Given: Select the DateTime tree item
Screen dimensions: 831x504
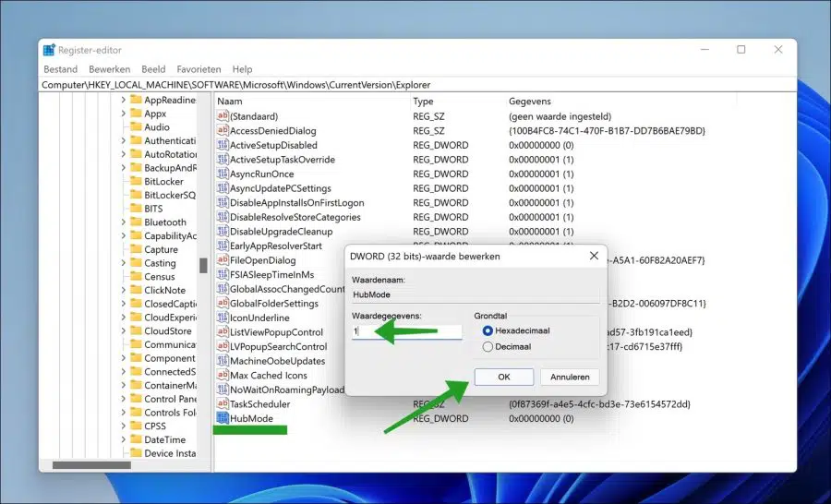Looking at the screenshot, I should point(165,439).
